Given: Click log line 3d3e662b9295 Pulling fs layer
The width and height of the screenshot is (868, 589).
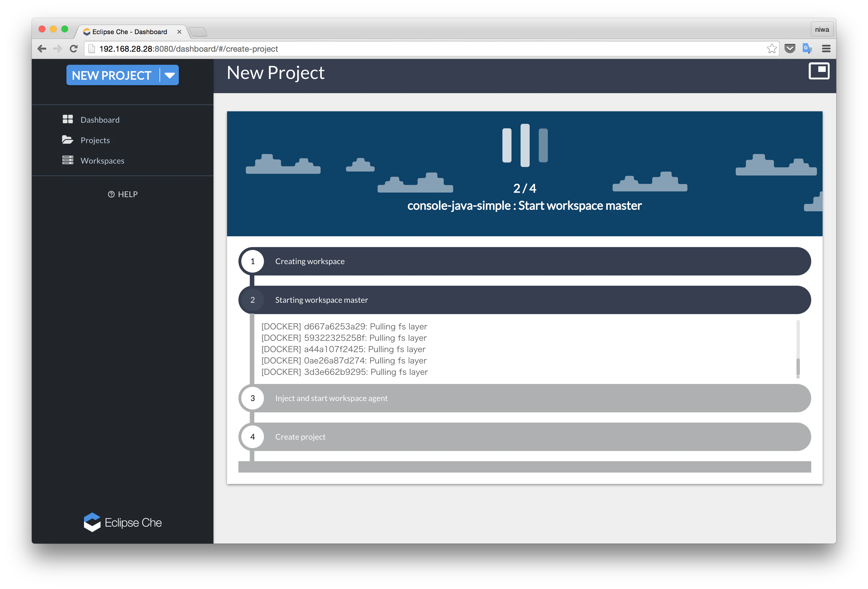Looking at the screenshot, I should 344,372.
